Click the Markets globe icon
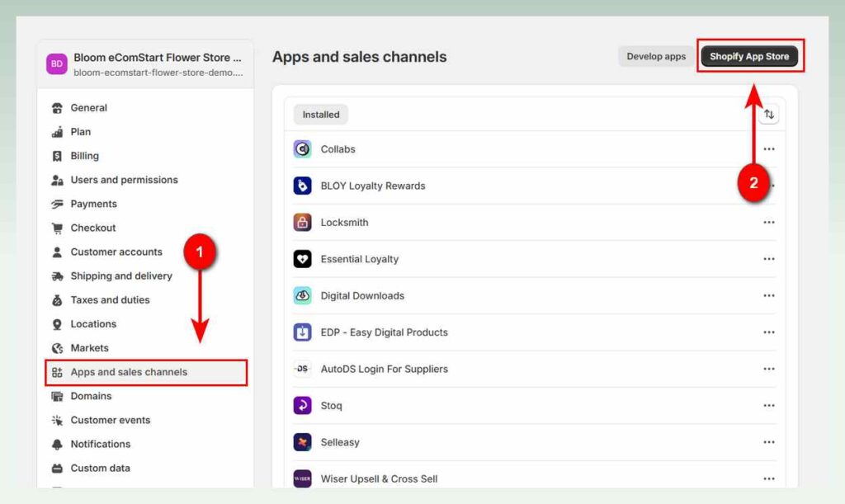Viewport: 845px width, 504px height. click(57, 348)
